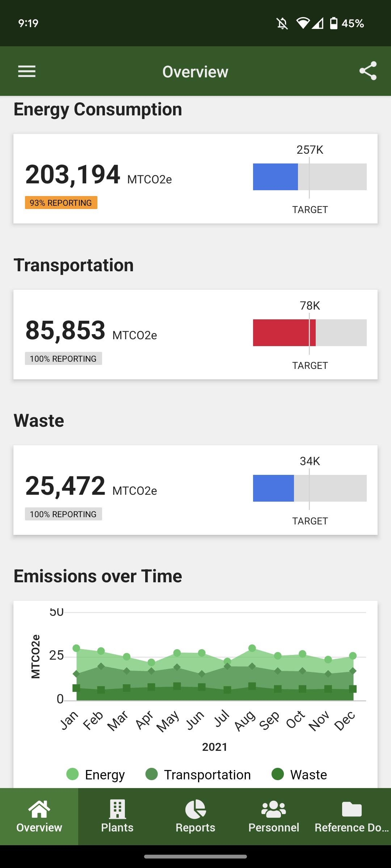Tap the Plants building icon

click(x=117, y=809)
